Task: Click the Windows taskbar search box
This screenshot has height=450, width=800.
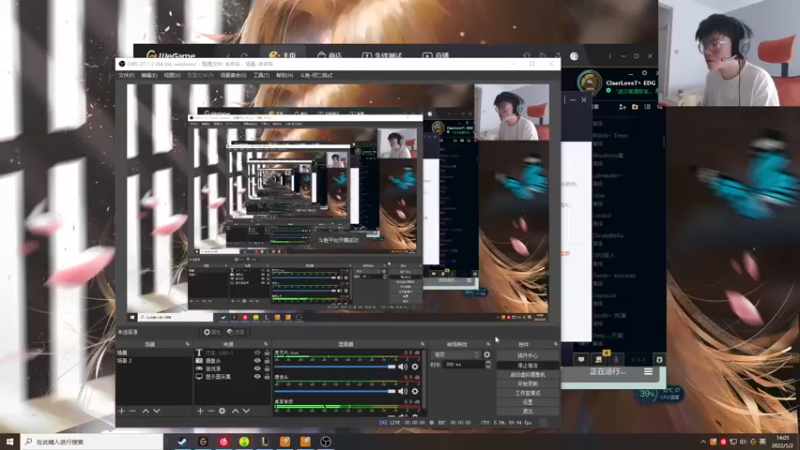Action: [x=92, y=442]
